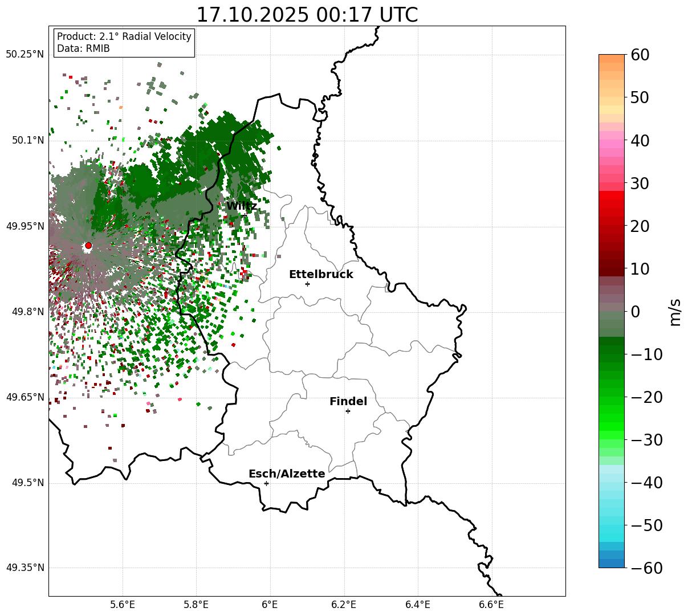688x616 pixels.
Task: Select the Wiltz city label
Action: pyautogui.click(x=241, y=206)
